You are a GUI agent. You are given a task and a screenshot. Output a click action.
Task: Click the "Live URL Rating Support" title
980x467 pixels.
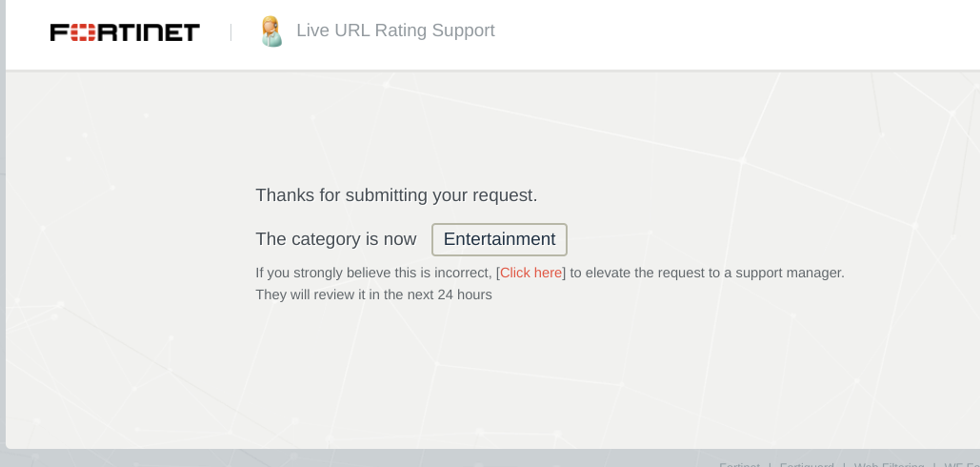pyautogui.click(x=395, y=30)
